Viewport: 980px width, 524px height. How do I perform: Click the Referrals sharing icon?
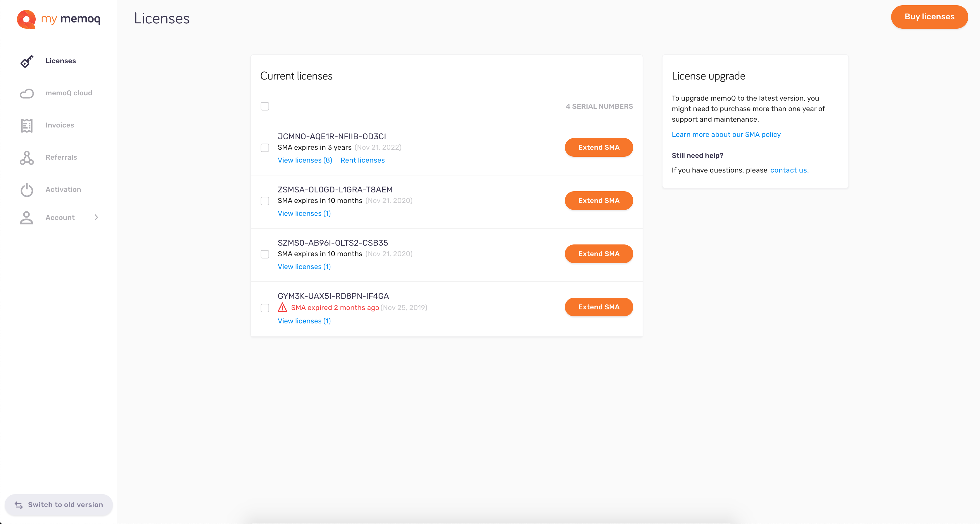pos(26,158)
